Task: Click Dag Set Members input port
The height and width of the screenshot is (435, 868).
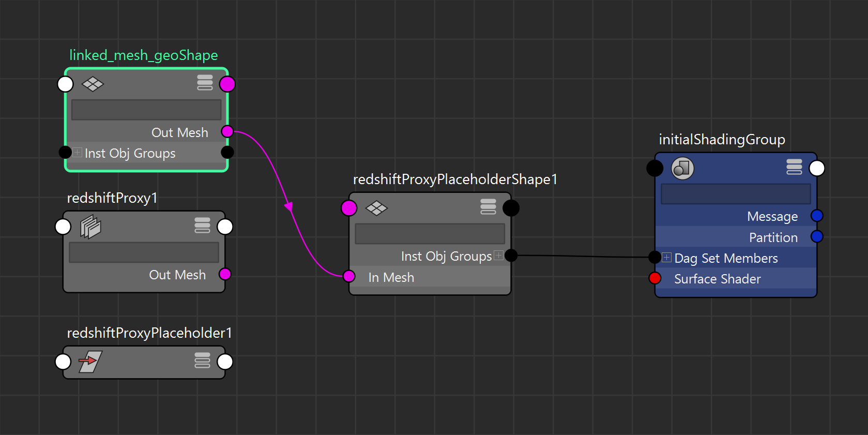Action: tap(655, 257)
